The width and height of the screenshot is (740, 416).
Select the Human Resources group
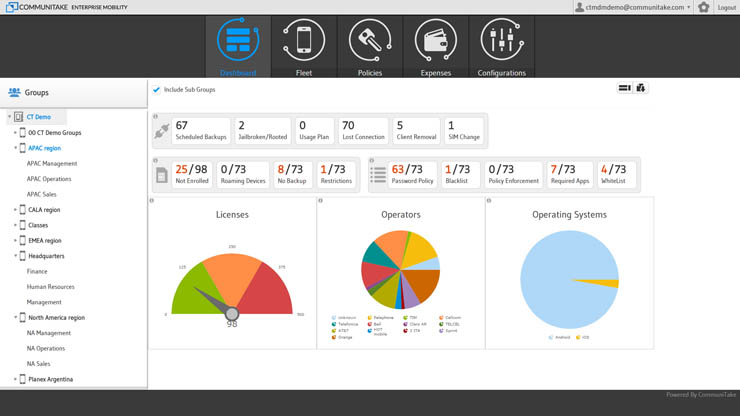coord(51,287)
